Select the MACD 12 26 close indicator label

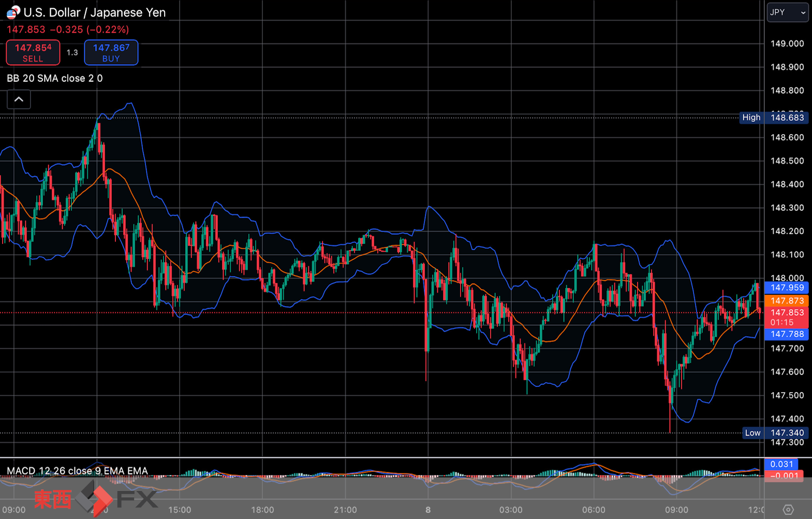pos(77,471)
